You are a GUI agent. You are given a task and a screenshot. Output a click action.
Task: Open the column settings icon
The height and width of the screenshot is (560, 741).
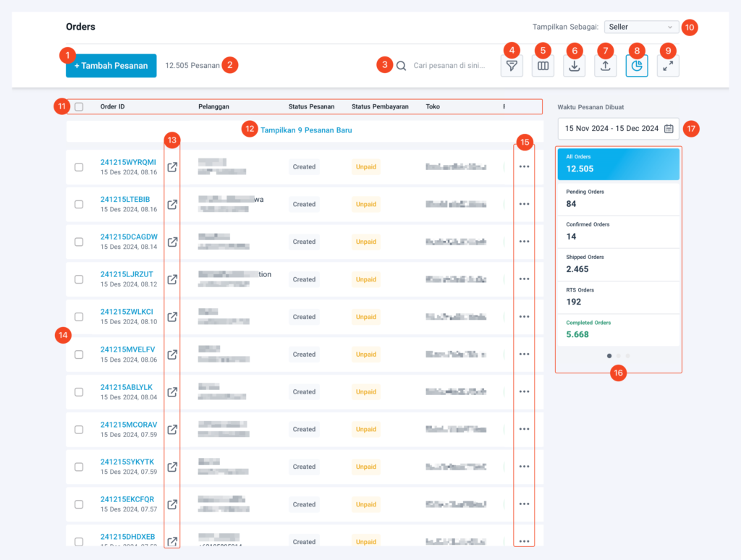pyautogui.click(x=543, y=66)
